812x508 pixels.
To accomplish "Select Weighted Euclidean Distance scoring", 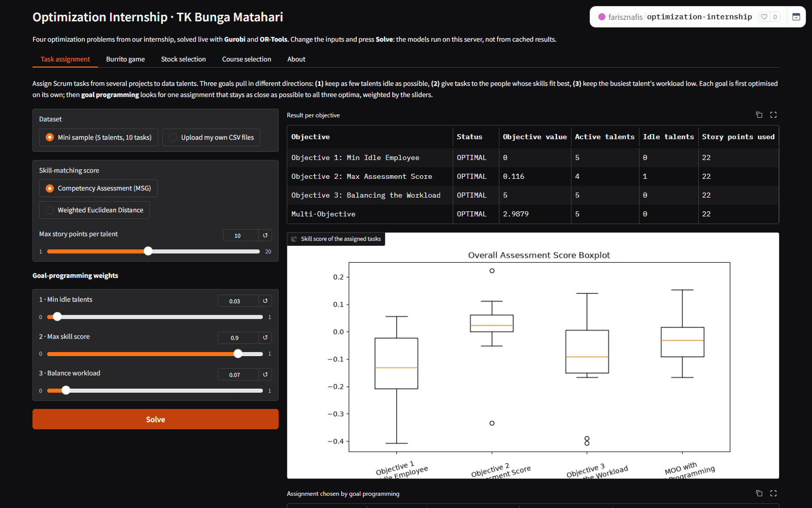I will (94, 210).
